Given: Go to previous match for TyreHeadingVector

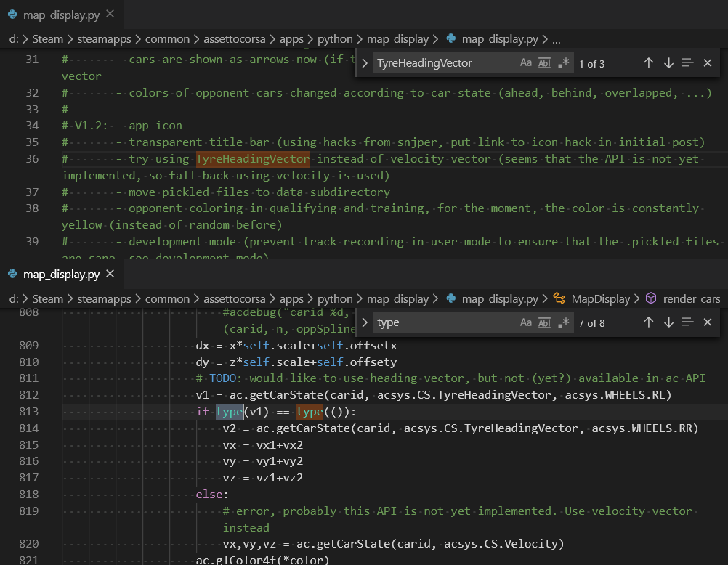Looking at the screenshot, I should click(649, 62).
